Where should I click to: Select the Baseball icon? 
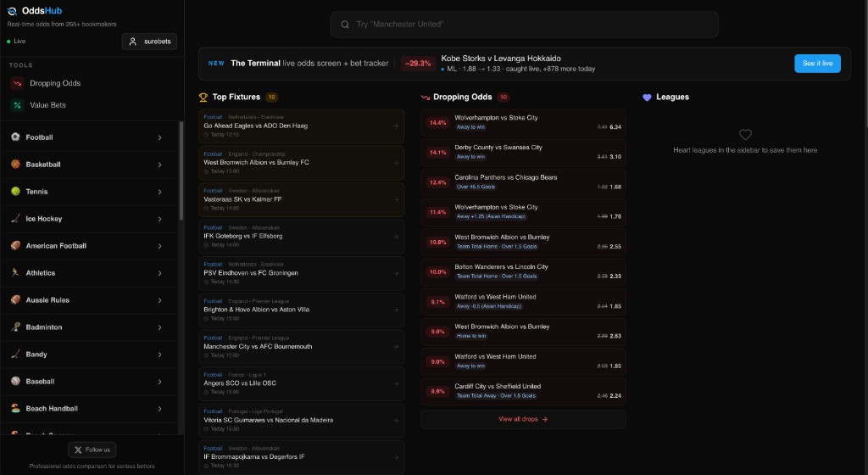point(15,381)
